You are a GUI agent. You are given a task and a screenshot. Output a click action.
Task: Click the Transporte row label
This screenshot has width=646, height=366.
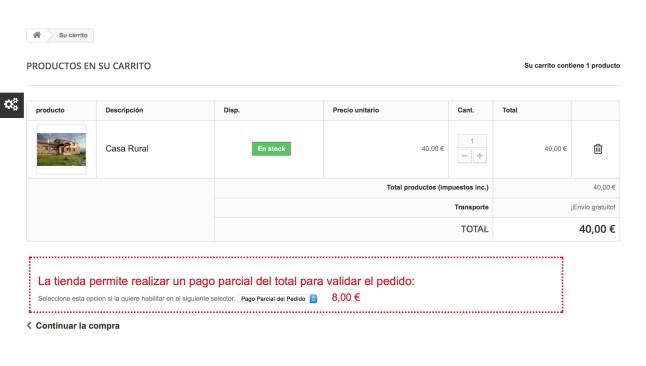pyautogui.click(x=472, y=207)
